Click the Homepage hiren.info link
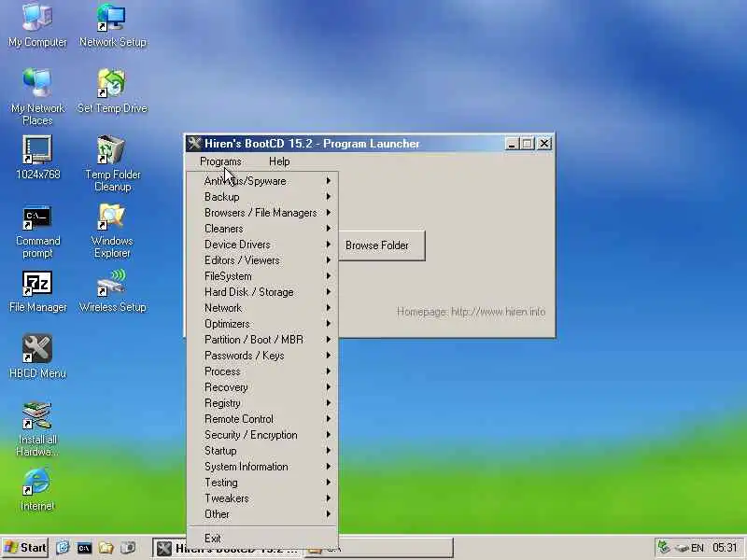Screen dimensions: 747x560 point(472,312)
